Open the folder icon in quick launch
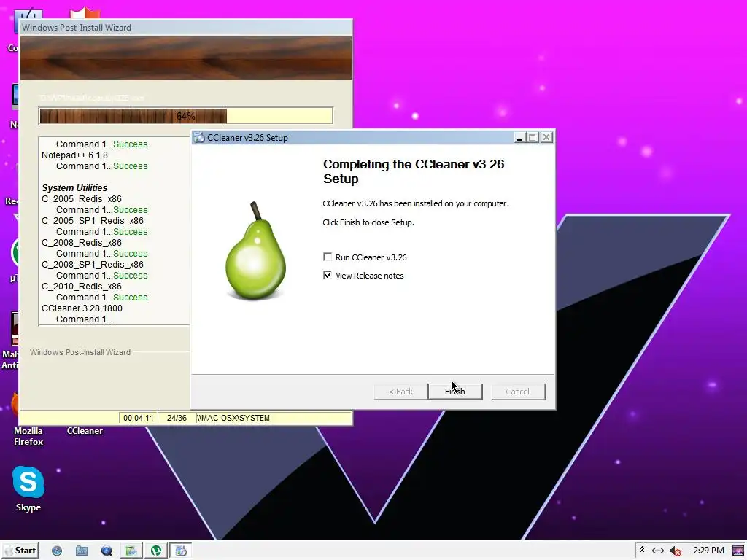 (82, 551)
